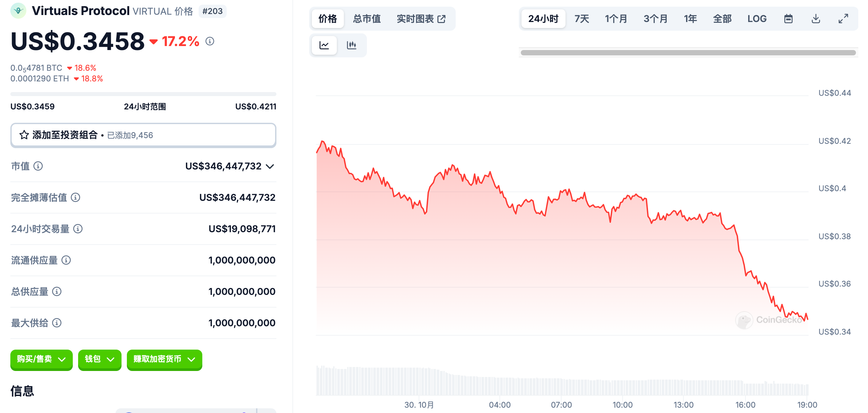The image size is (868, 413).
Task: Toggle the LOG scale option
Action: [x=757, y=19]
